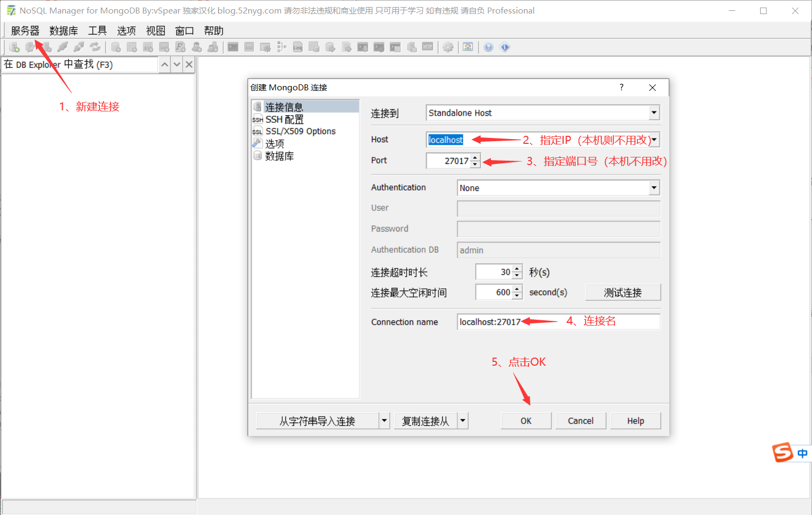This screenshot has width=812, height=515.
Task: Click the tree structure toolbar icon
Action: (282, 47)
